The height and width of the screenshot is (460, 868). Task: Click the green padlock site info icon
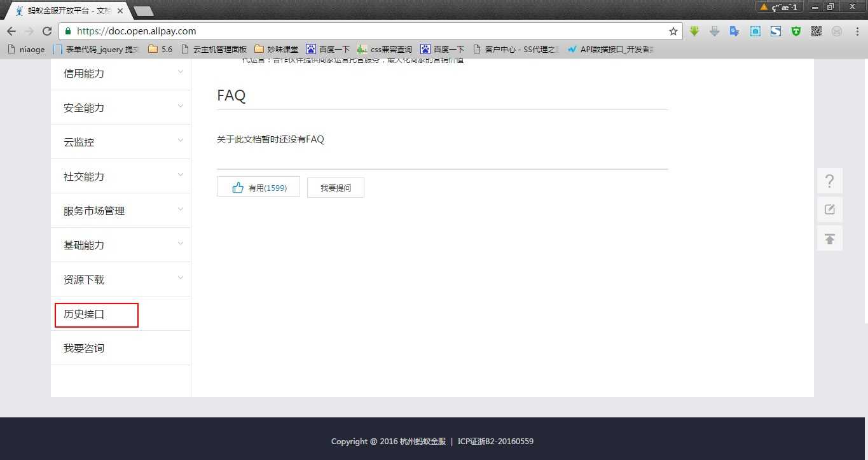coord(68,31)
